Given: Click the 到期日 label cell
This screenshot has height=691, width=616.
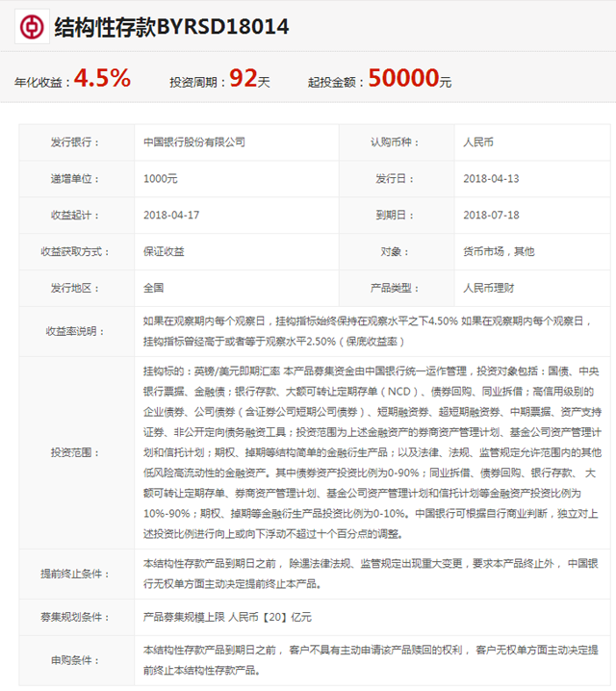Looking at the screenshot, I should coord(397,215).
